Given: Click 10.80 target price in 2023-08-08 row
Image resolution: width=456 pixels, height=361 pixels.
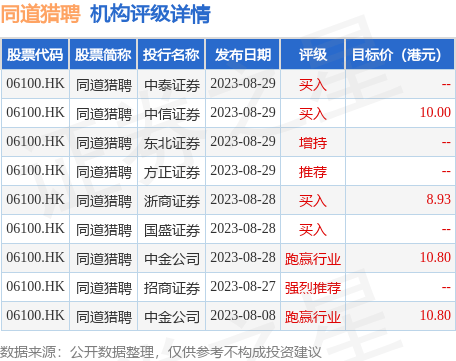Looking at the screenshot, I should click(x=435, y=315).
